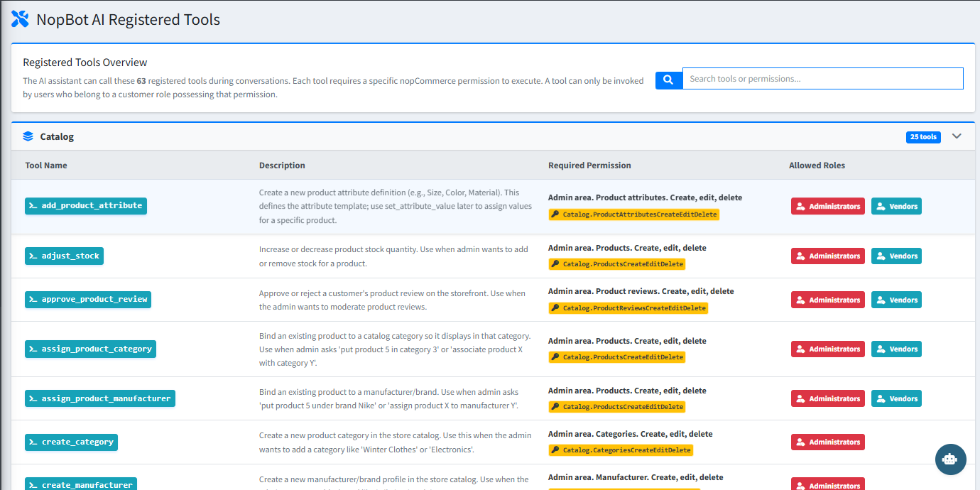Click Vendors role in approve_product_review row
The width and height of the screenshot is (980, 490).
click(896, 300)
